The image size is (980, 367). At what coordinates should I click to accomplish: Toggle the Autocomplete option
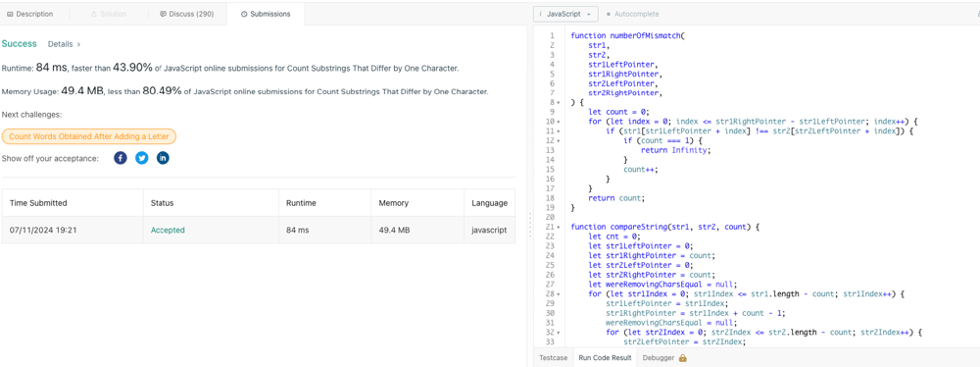[632, 14]
